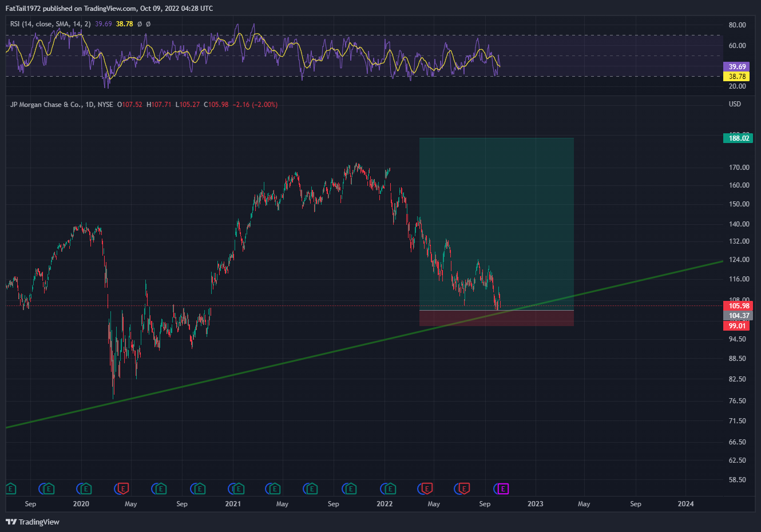Image resolution: width=761 pixels, height=532 pixels.
Task: Click the red earnings marker left of May 2022
Action: [427, 489]
